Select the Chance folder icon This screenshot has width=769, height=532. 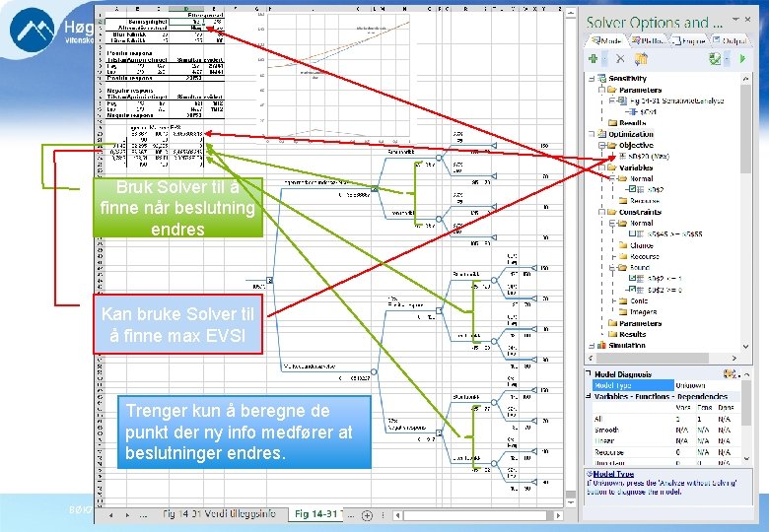point(623,245)
